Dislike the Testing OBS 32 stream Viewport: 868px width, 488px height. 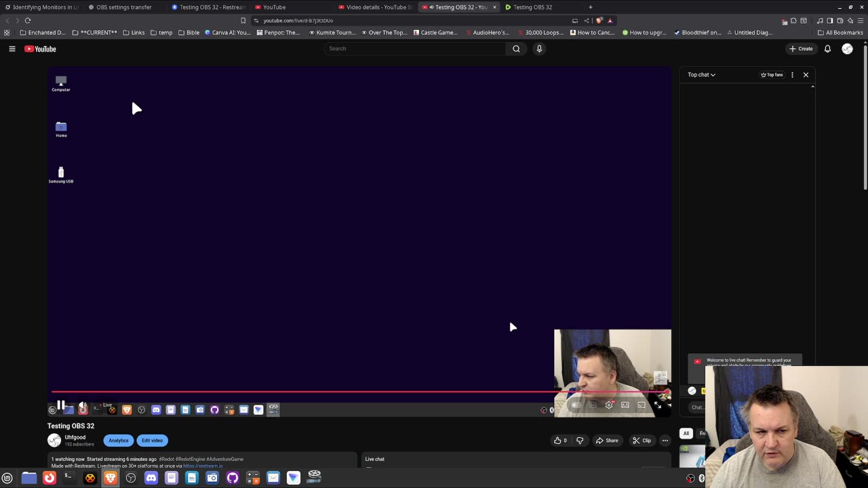pos(580,441)
